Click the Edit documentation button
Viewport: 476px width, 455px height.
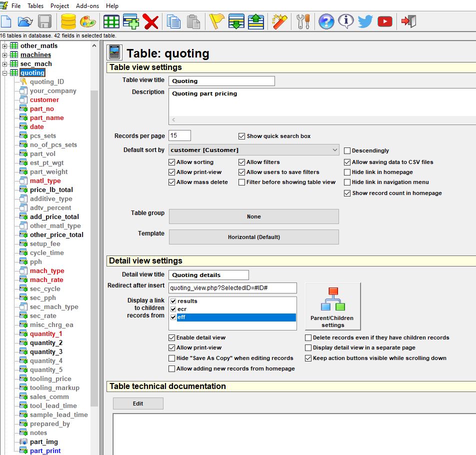[138, 403]
